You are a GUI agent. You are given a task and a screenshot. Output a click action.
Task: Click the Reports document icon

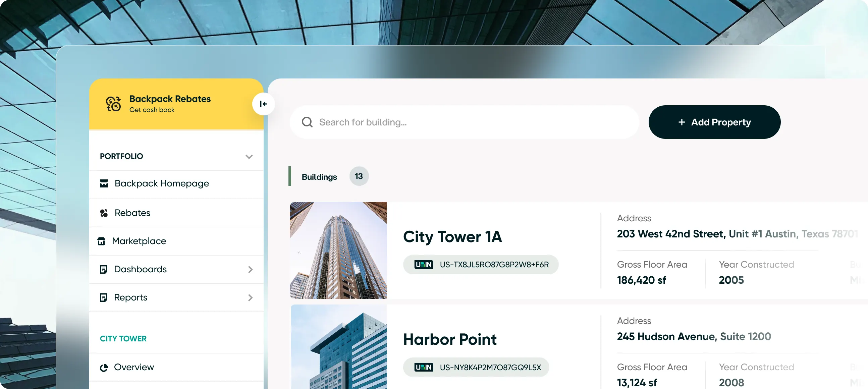coord(103,297)
